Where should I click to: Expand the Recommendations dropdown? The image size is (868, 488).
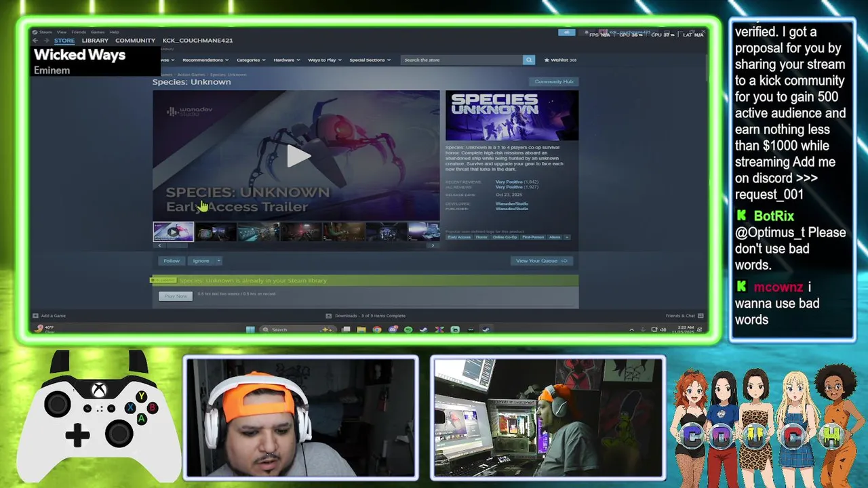(x=205, y=60)
